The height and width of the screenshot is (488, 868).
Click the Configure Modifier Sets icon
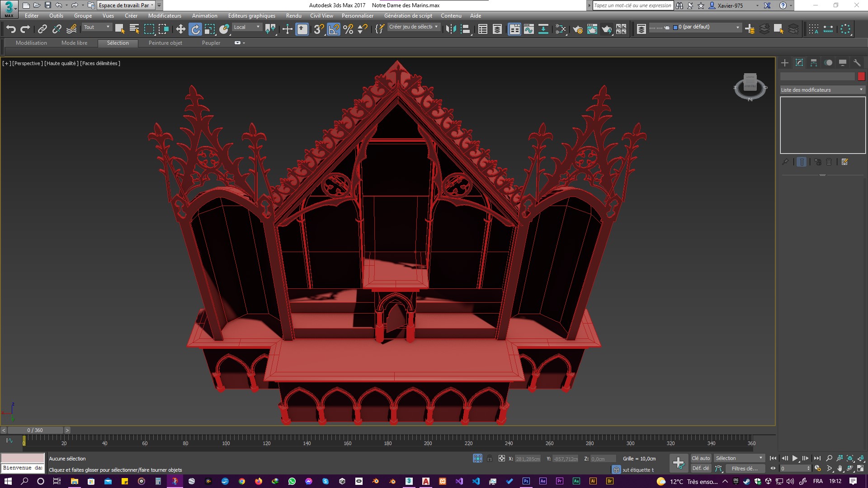coord(844,162)
